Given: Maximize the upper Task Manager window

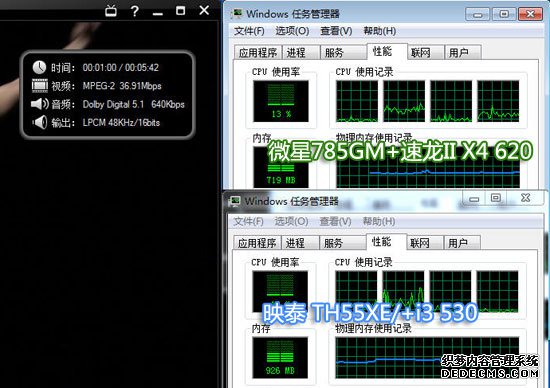Looking at the screenshot, I should pyautogui.click(x=504, y=14).
